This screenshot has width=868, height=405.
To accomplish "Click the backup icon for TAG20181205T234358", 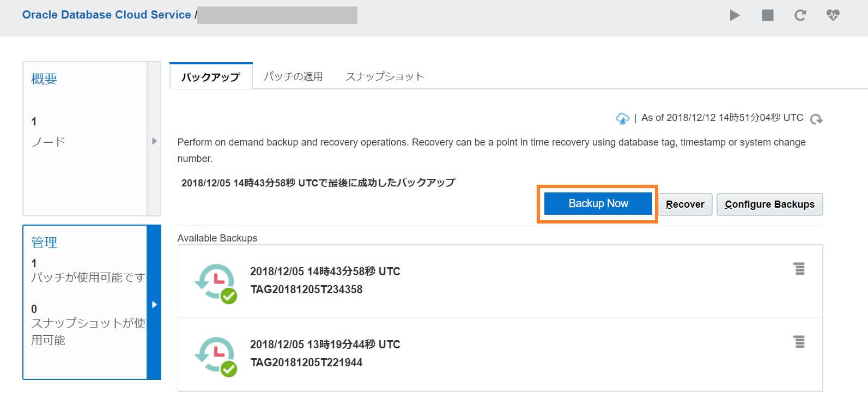I will [216, 283].
